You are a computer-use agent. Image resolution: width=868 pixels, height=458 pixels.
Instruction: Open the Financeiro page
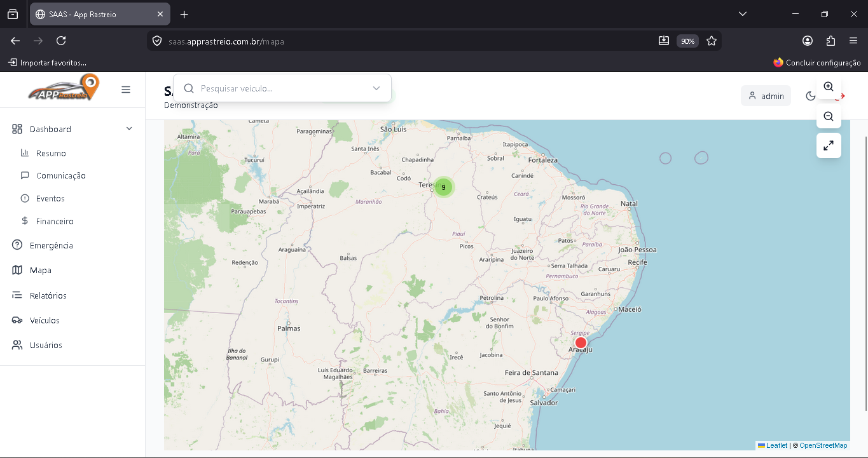[55, 222]
